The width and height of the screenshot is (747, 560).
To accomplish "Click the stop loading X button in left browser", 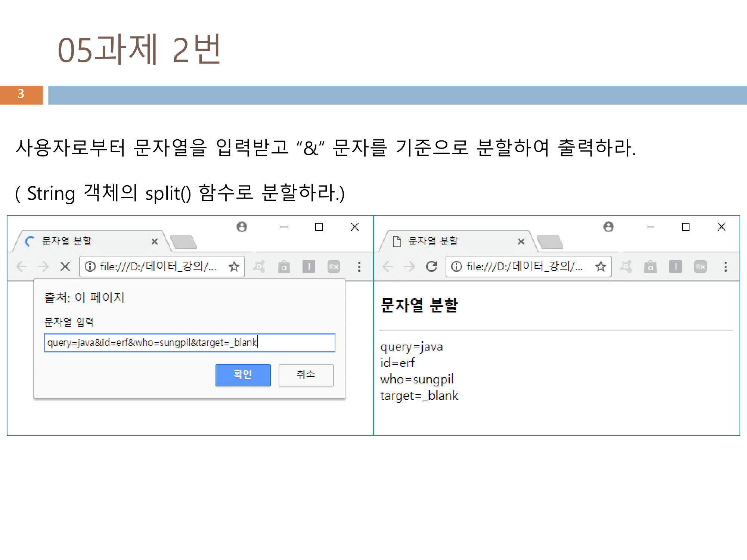I will (x=65, y=267).
